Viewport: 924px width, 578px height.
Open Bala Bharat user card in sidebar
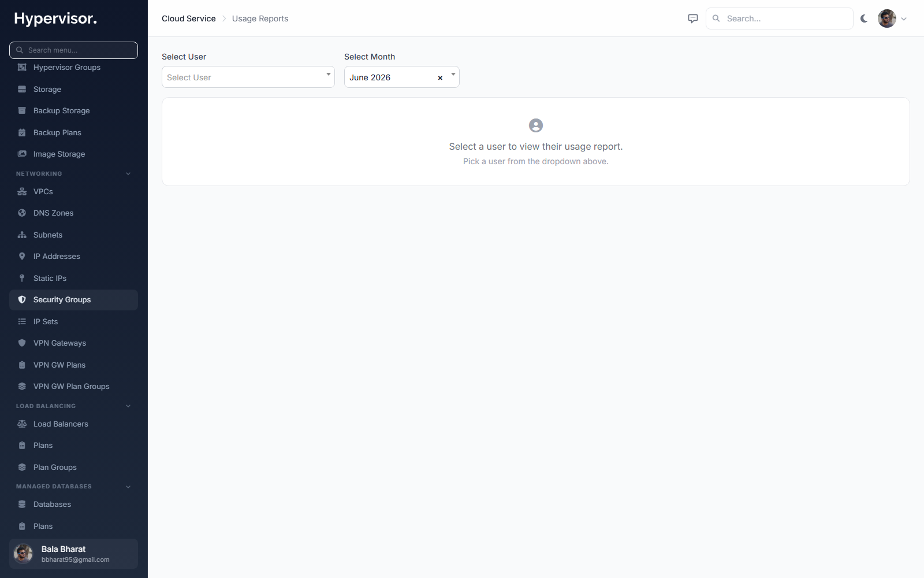click(x=73, y=554)
